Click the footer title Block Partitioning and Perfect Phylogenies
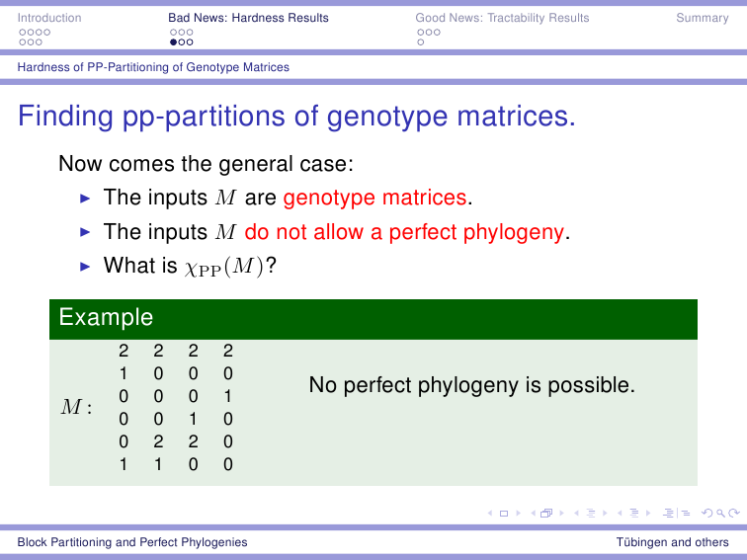 [132, 542]
